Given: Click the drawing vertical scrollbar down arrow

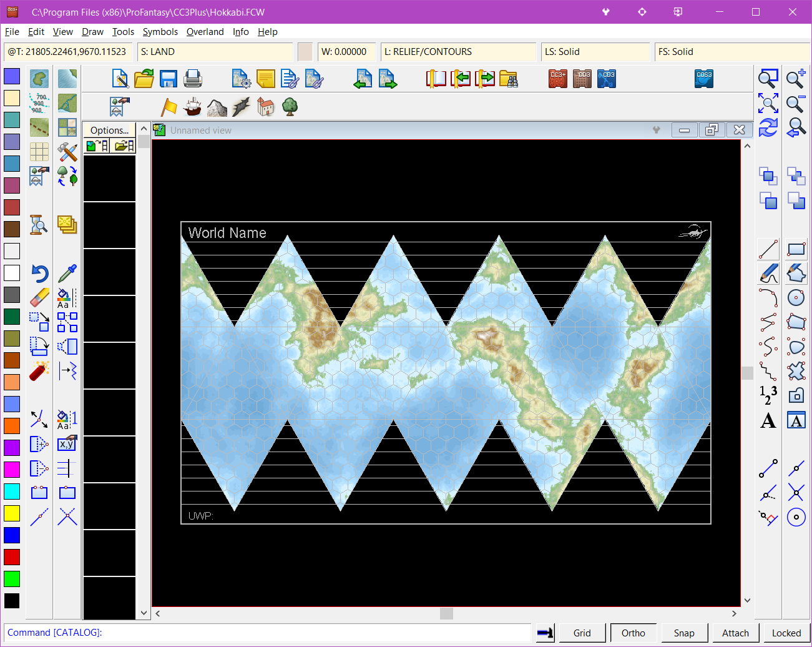Looking at the screenshot, I should [747, 600].
